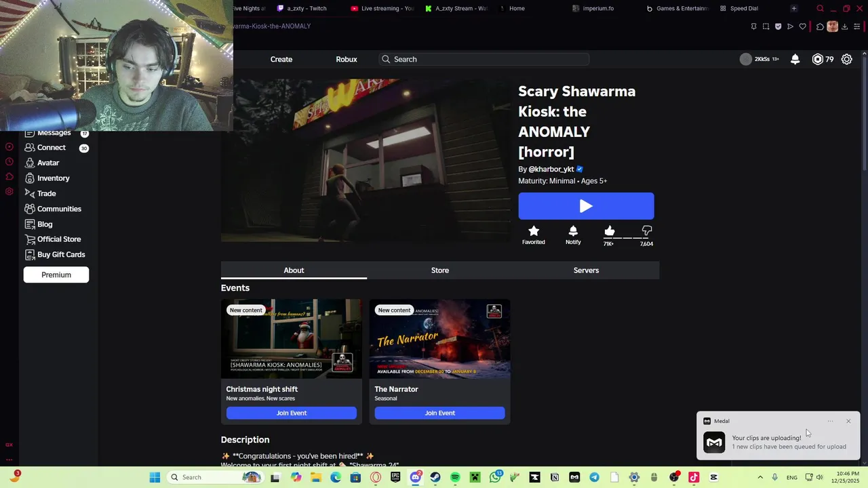Viewport: 868px width, 488px height.
Task: Open a new browser tab
Action: pyautogui.click(x=794, y=8)
